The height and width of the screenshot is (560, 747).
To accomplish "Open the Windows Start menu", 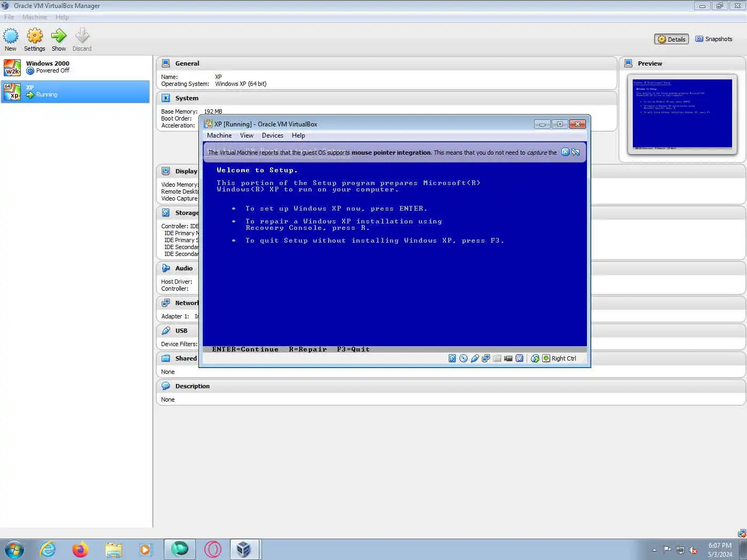I will click(14, 549).
